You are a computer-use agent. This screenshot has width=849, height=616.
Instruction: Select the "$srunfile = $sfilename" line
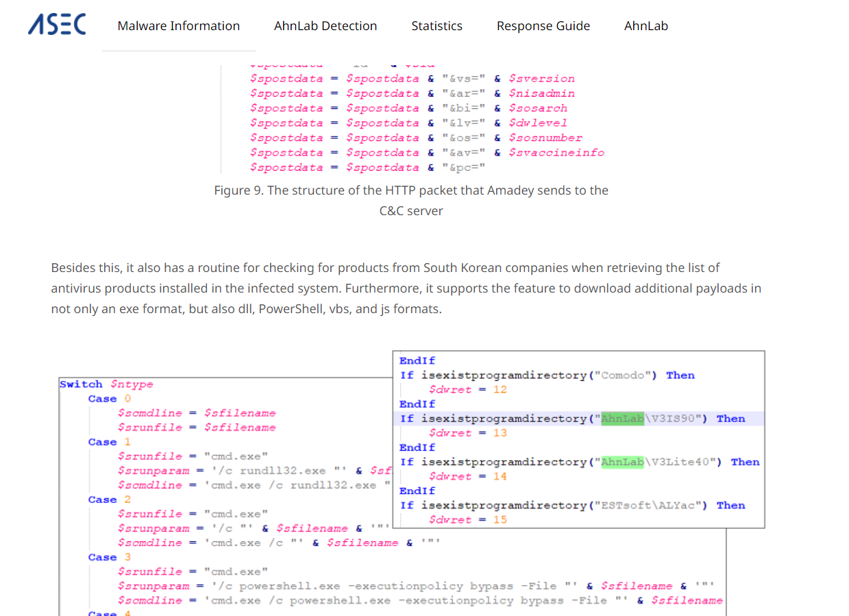[x=197, y=428]
